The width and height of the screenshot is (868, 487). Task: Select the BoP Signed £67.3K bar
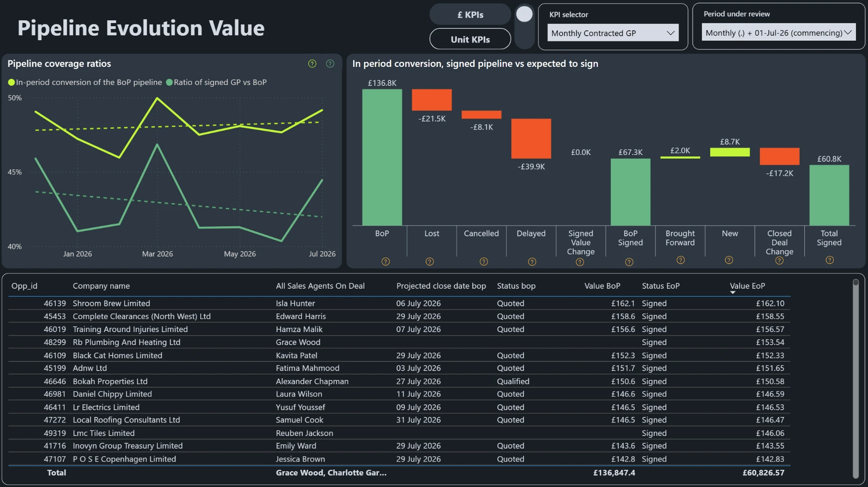(x=631, y=192)
